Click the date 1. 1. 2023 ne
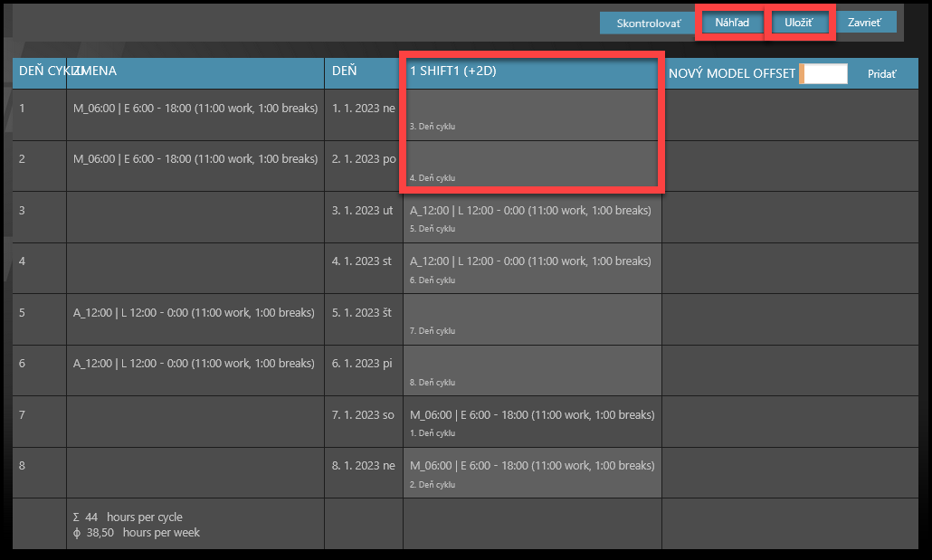The width and height of the screenshot is (932, 560). (x=363, y=109)
